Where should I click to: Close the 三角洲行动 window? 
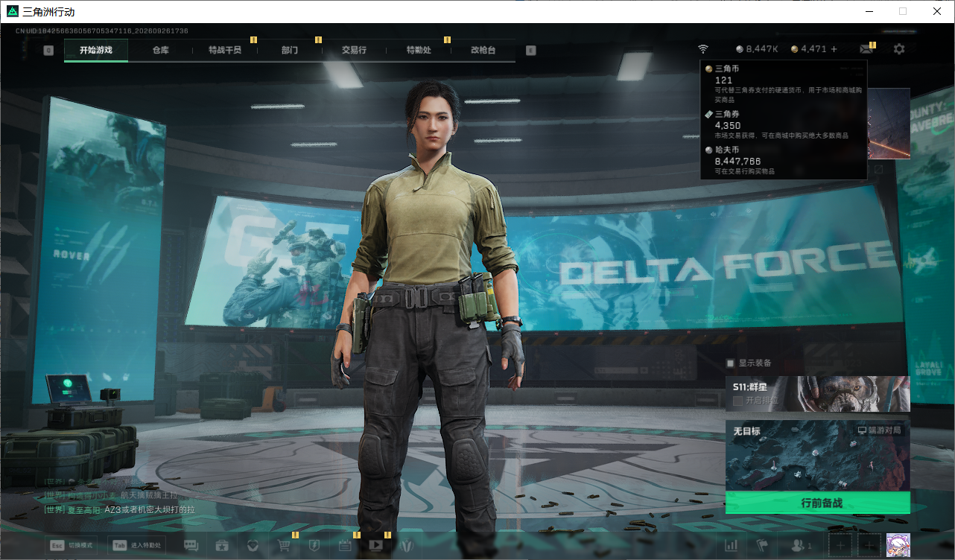pos(937,11)
